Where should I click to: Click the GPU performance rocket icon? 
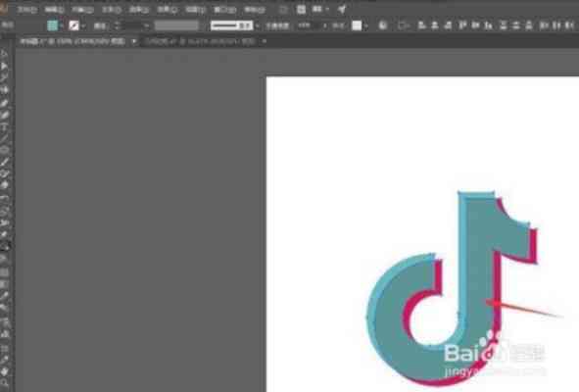[x=342, y=9]
